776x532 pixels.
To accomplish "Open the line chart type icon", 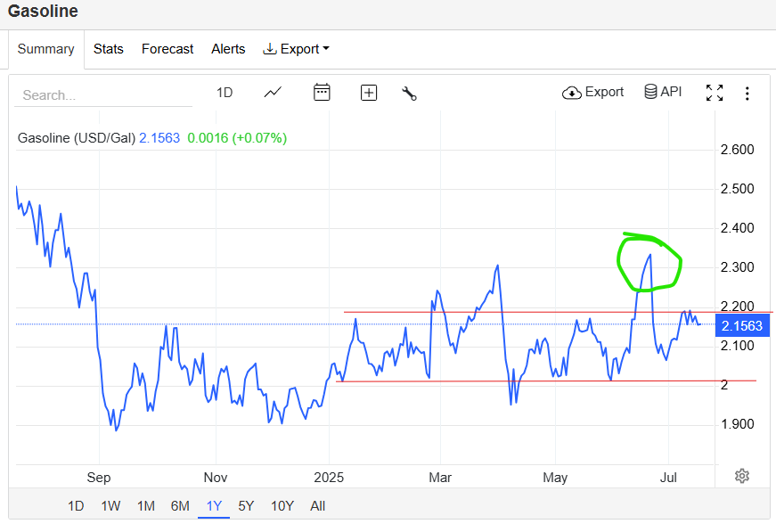I will 273,93.
